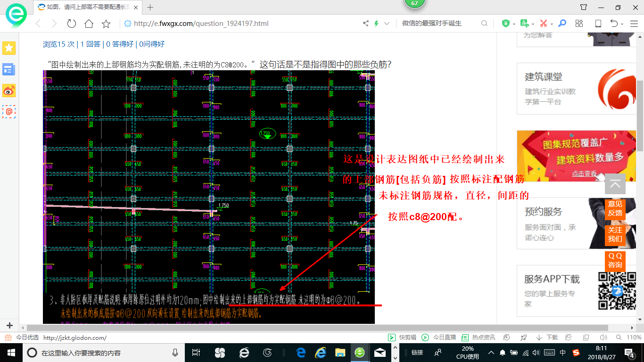The width and height of the screenshot is (644, 362).
Task: Open the extensions grid icon
Action: point(579,24)
